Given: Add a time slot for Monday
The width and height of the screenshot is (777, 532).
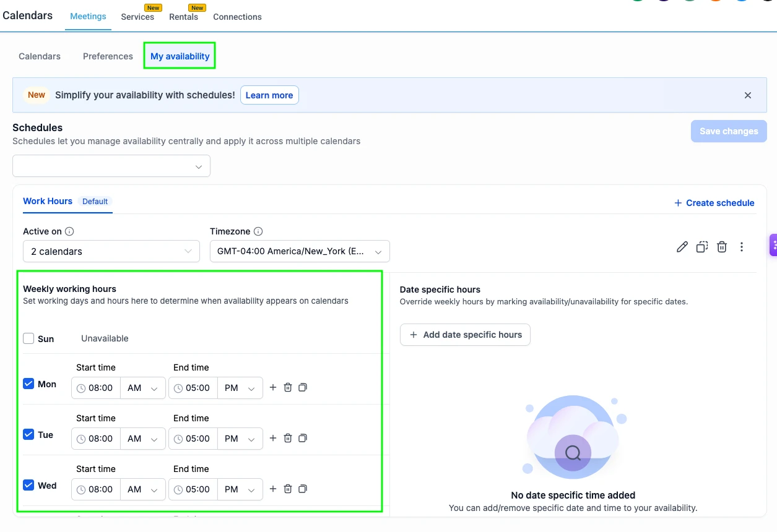Looking at the screenshot, I should coord(273,387).
